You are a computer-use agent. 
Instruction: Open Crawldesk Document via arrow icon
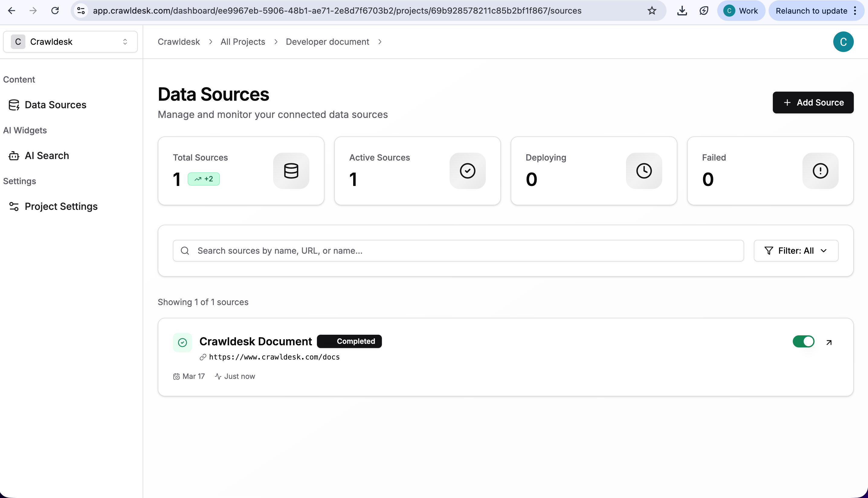tap(829, 342)
